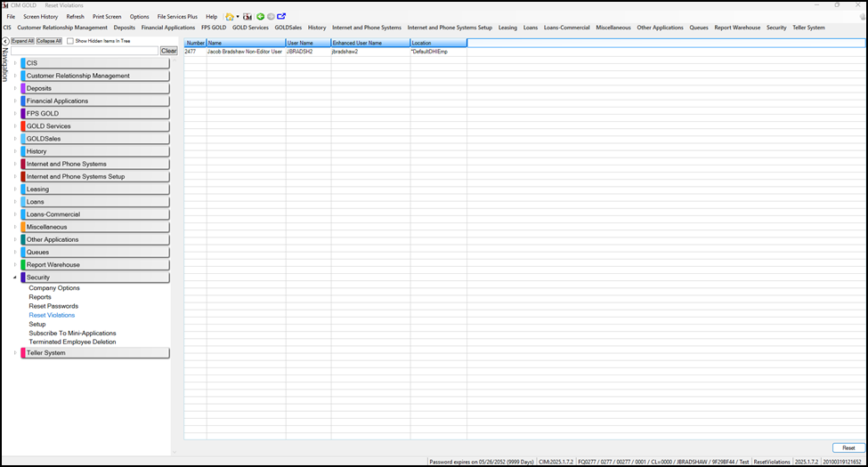The height and width of the screenshot is (467, 868).
Task: Sort by the Location column header
Action: tap(438, 43)
